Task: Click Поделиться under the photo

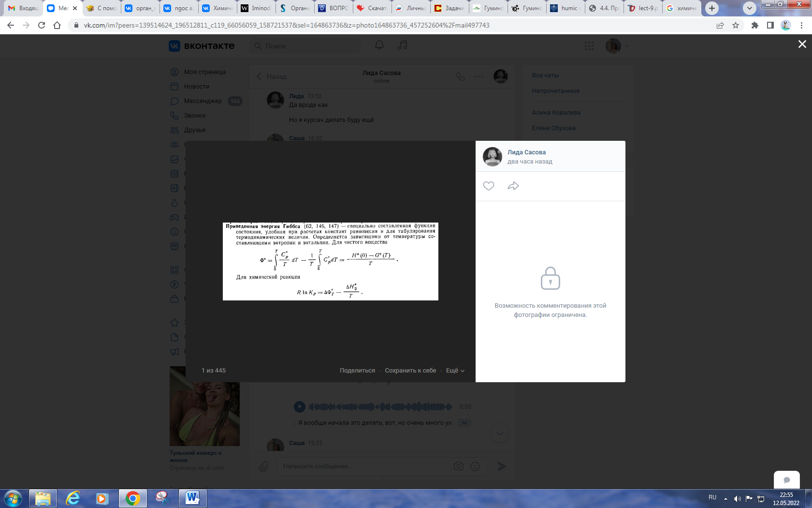Action: tap(357, 371)
